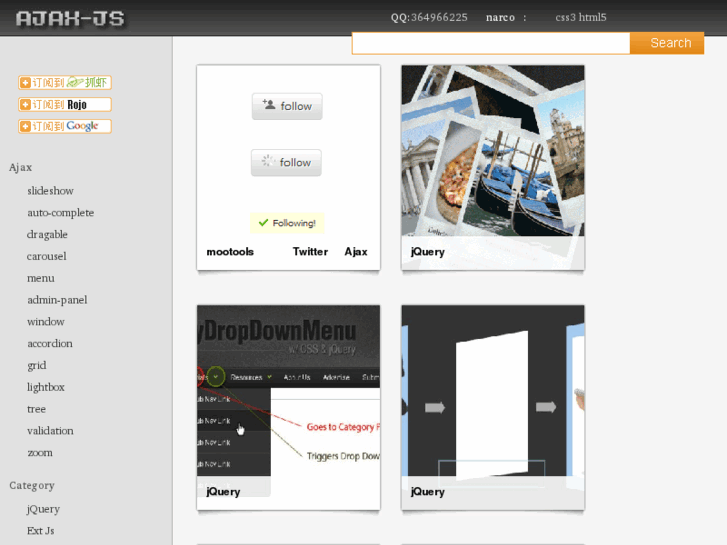Click the search input field
The height and width of the screenshot is (545, 727).
pyautogui.click(x=491, y=43)
